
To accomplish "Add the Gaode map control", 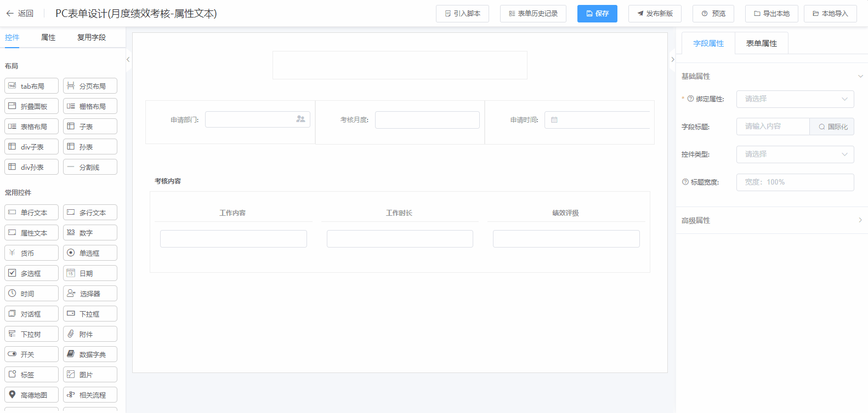I will (x=32, y=395).
